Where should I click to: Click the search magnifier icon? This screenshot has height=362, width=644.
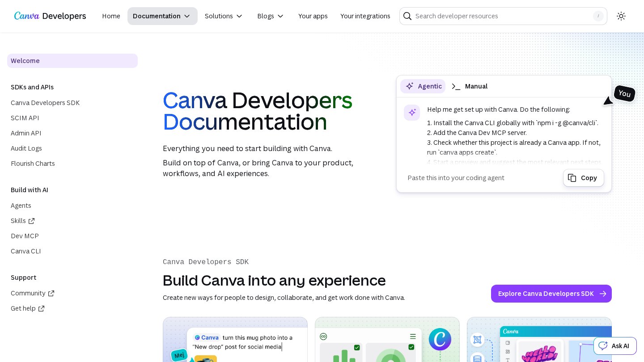[x=407, y=16]
